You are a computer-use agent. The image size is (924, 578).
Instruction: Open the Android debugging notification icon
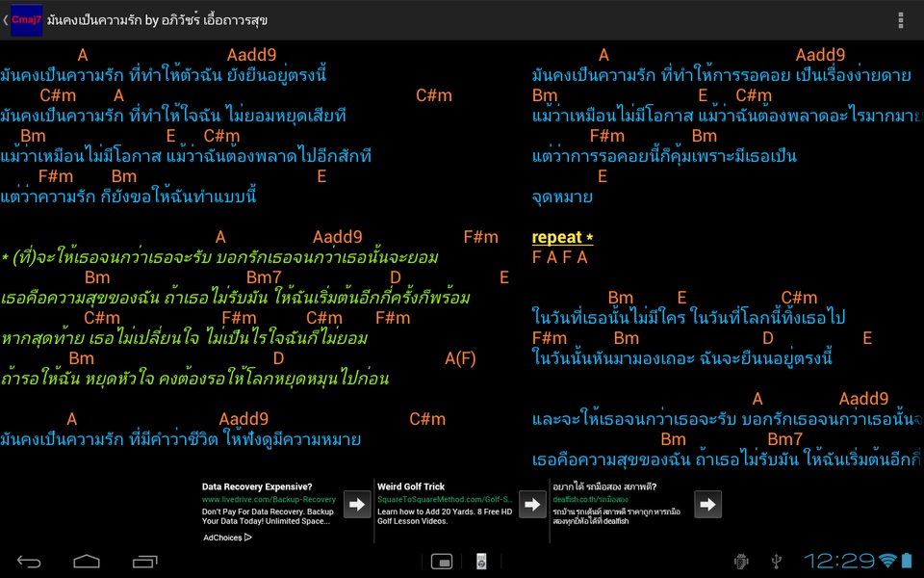click(x=741, y=562)
